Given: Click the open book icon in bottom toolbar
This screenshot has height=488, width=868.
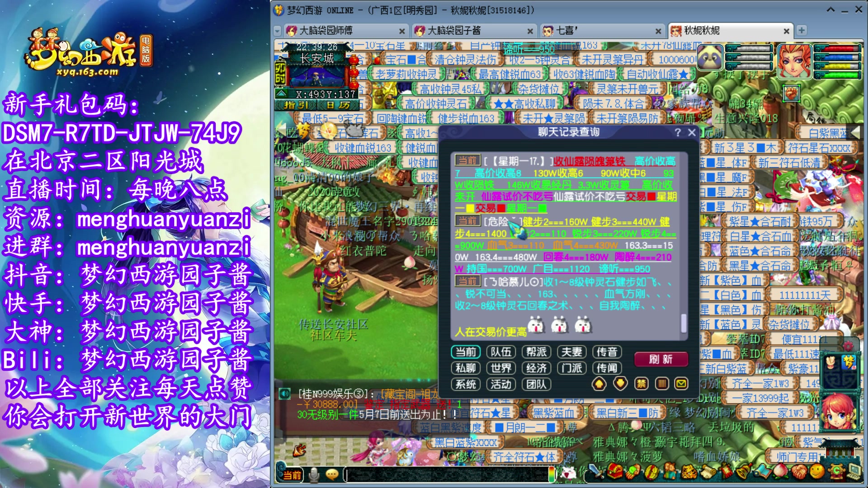Looking at the screenshot, I should tap(763, 471).
